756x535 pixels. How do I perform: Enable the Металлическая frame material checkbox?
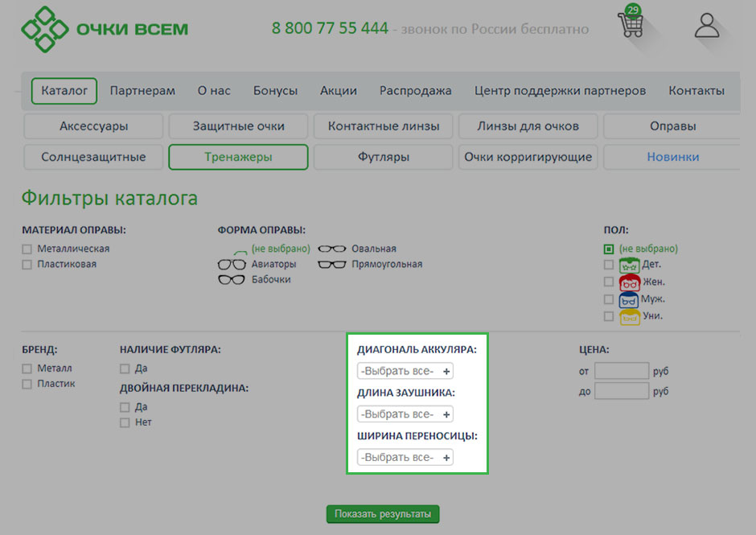pos(27,249)
